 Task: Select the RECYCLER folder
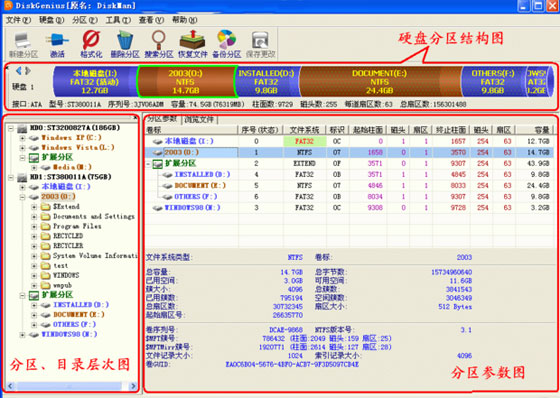tap(68, 246)
